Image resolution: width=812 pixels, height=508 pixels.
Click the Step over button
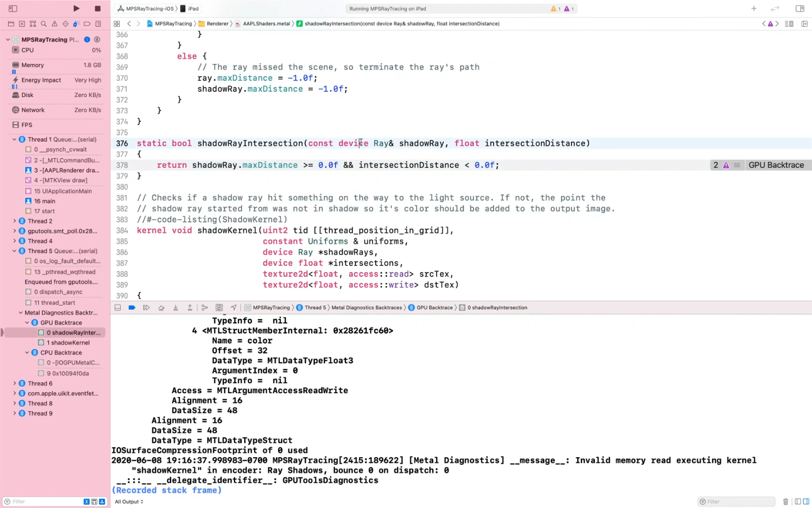point(161,308)
